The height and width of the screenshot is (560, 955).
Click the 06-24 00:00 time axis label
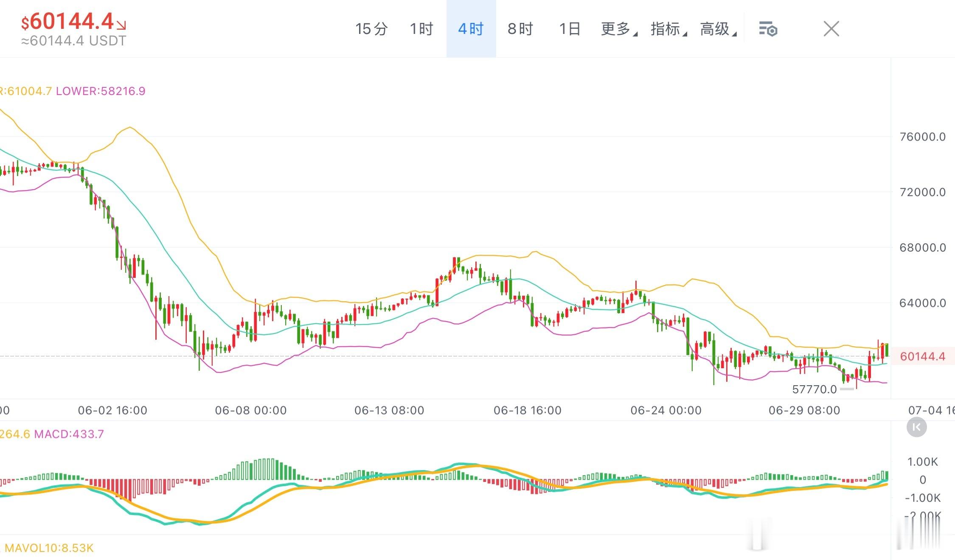click(x=666, y=410)
